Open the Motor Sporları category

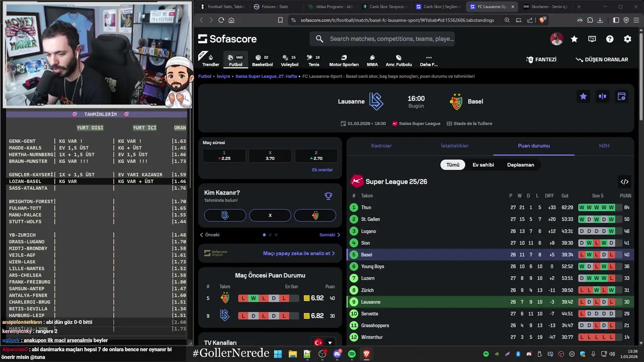click(x=344, y=60)
